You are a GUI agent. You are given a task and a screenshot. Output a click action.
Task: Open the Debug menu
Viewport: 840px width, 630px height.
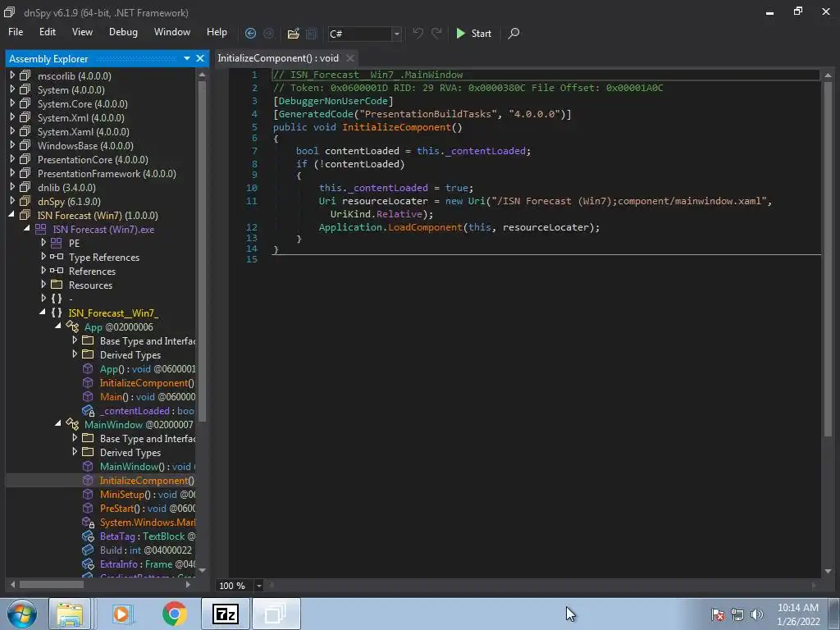tap(123, 32)
